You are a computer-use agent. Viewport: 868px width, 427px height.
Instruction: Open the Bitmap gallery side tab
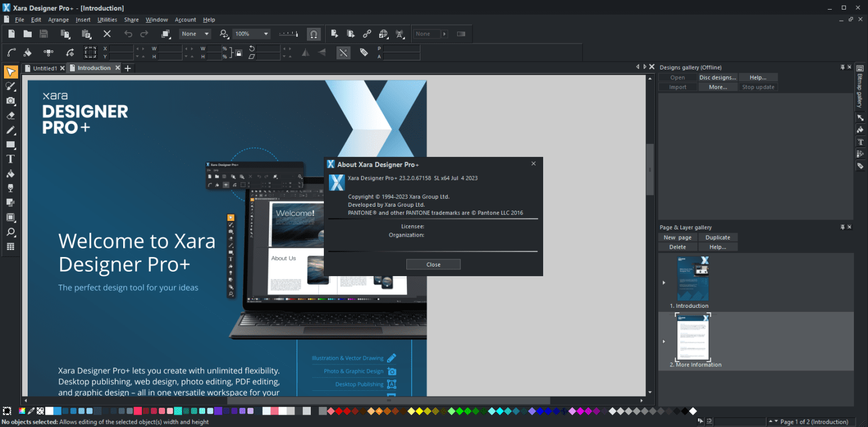click(860, 86)
